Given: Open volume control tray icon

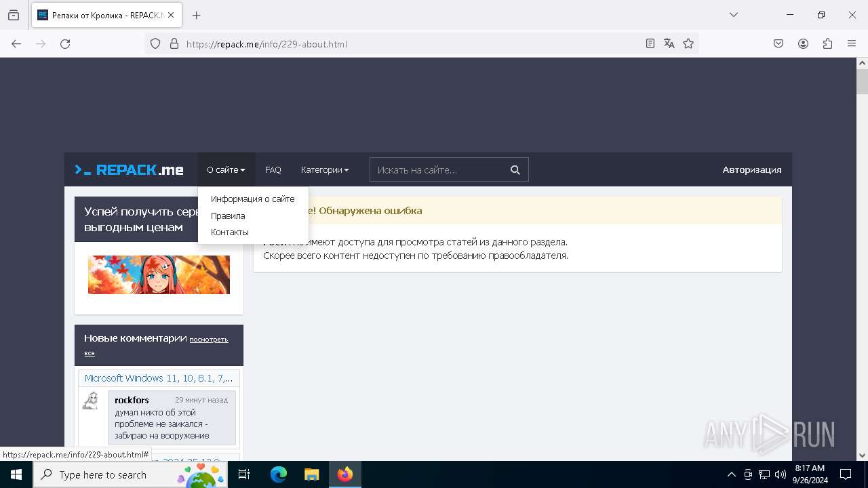Looking at the screenshot, I should point(780,474).
